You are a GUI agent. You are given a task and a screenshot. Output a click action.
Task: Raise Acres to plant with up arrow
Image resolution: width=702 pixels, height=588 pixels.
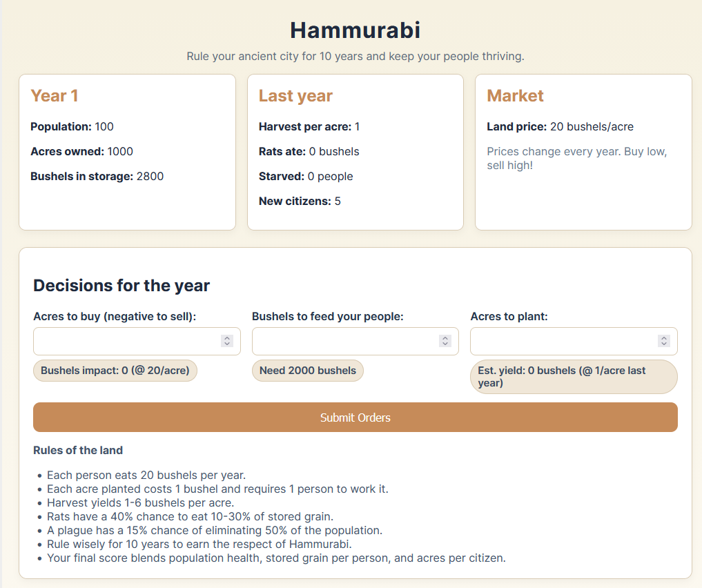[x=664, y=338]
